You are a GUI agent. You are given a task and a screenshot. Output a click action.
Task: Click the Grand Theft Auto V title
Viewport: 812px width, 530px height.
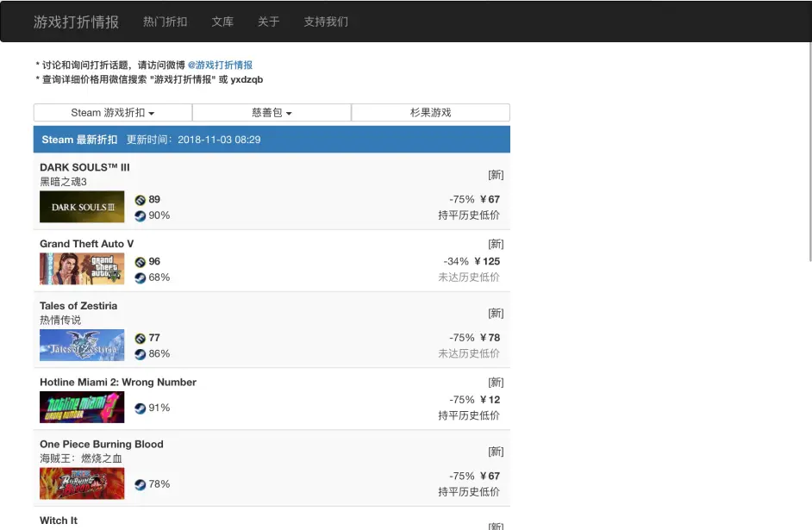pos(86,244)
